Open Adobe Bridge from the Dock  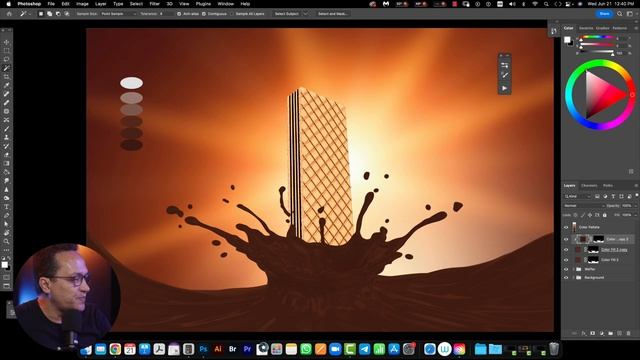pos(232,349)
